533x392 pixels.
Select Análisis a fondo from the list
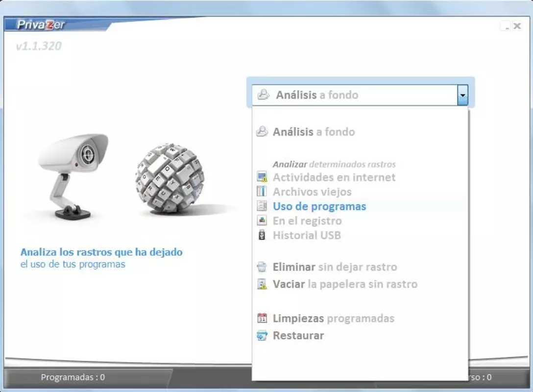click(314, 132)
